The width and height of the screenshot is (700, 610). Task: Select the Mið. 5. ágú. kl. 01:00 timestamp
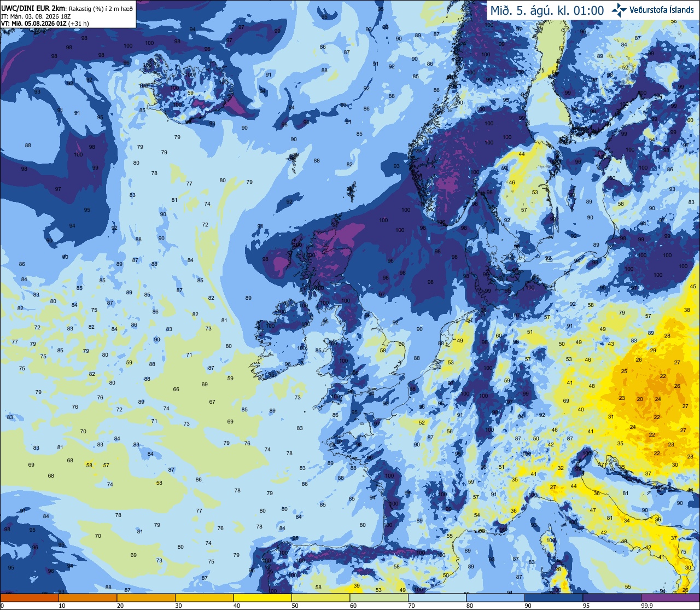[547, 10]
